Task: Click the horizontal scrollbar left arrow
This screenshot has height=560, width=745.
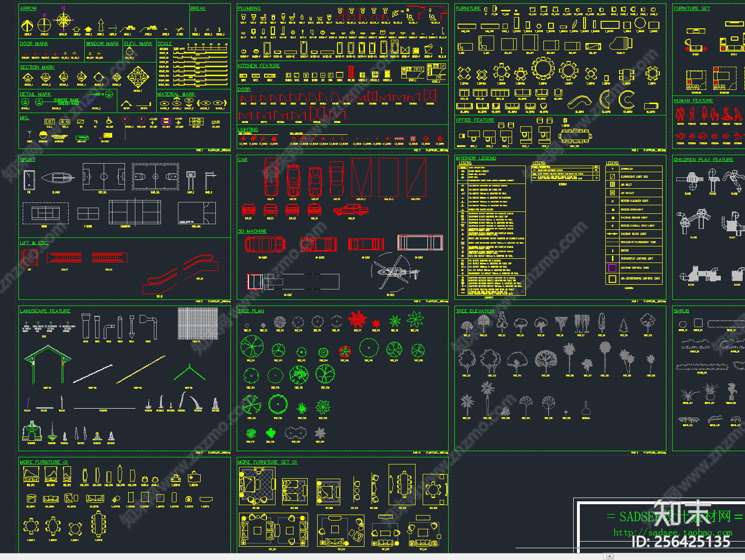Action: click(610, 556)
